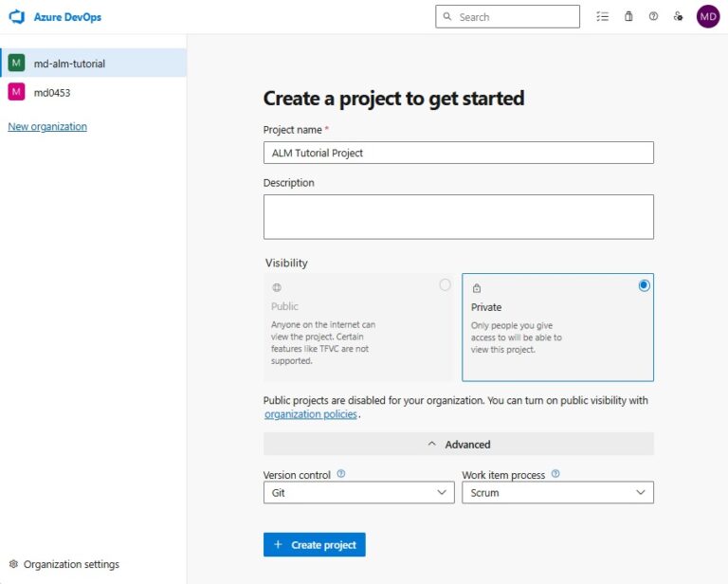Select the Private visibility radio button
Viewport: 728px width, 584px height.
(644, 285)
